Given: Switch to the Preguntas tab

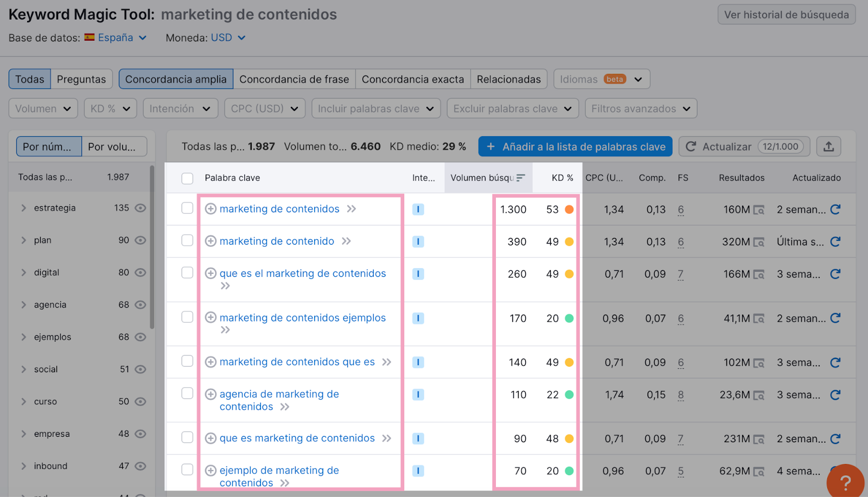Looking at the screenshot, I should coord(81,79).
